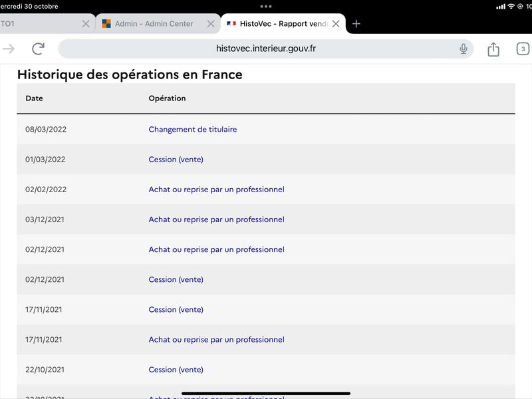Close the Admin Center tab
Screen dimensions: 532x399
click(x=211, y=24)
